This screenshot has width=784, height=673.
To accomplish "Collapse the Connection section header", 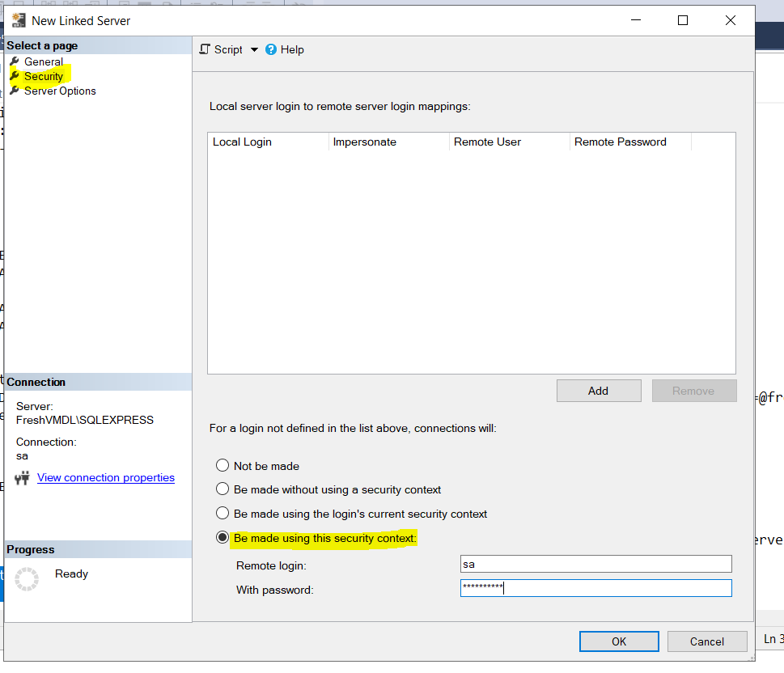I will (x=97, y=381).
